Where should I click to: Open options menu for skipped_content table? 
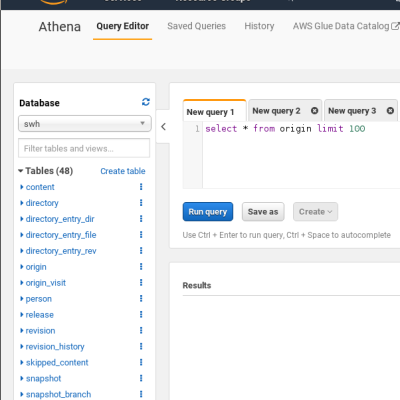click(x=141, y=362)
